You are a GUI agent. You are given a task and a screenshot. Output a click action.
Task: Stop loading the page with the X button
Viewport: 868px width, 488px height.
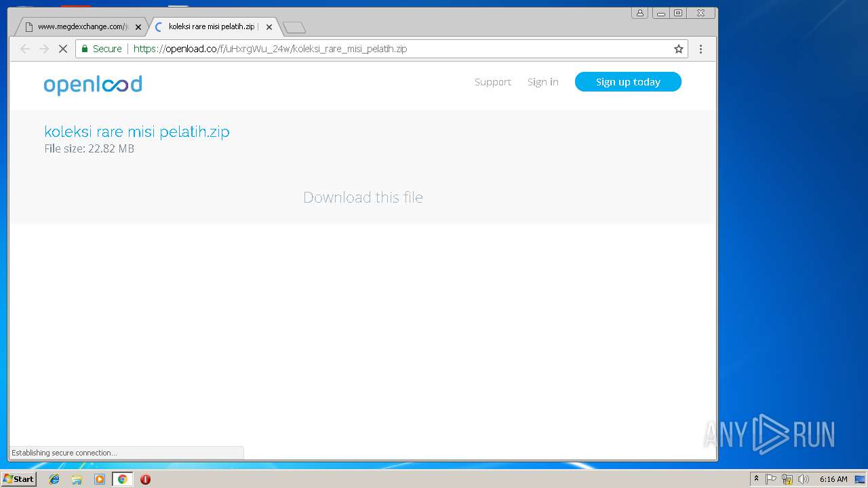[63, 49]
